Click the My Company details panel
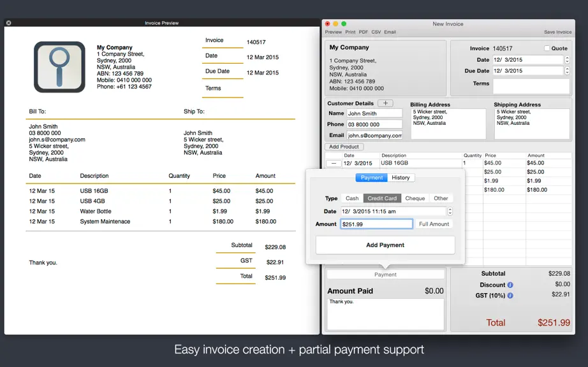The width and height of the screenshot is (588, 367). click(x=385, y=68)
